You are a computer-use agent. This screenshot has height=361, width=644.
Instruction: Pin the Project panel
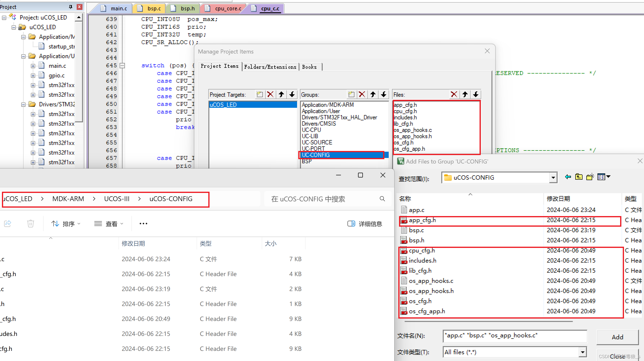pos(70,7)
